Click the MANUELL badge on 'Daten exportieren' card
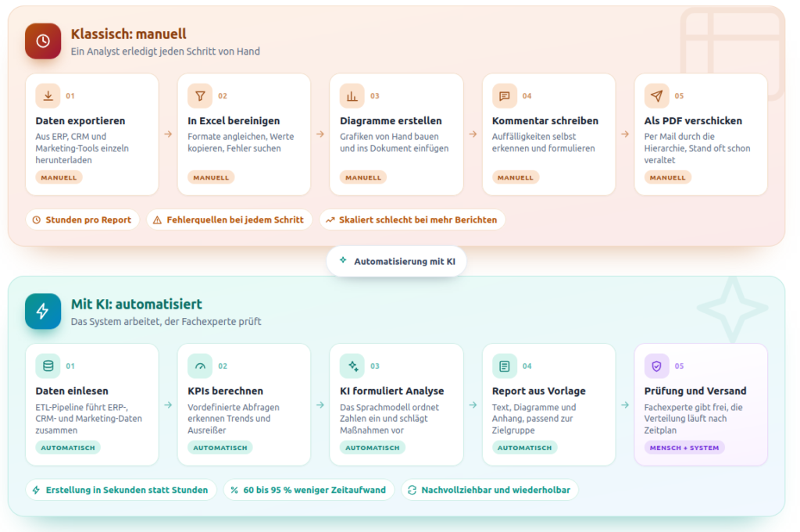This screenshot has height=532, width=800. 59,177
